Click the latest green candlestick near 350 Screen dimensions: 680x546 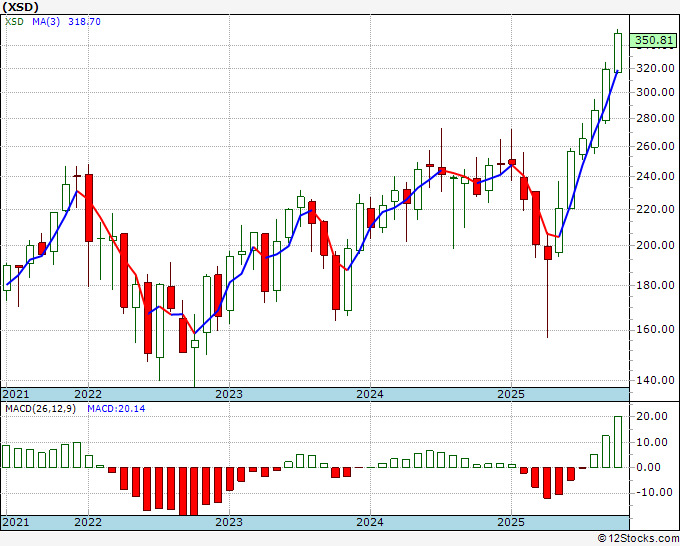618,52
